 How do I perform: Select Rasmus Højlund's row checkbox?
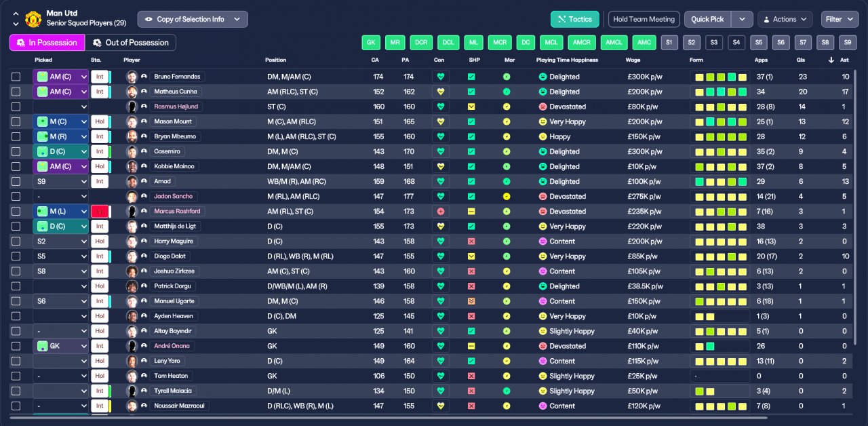[16, 106]
